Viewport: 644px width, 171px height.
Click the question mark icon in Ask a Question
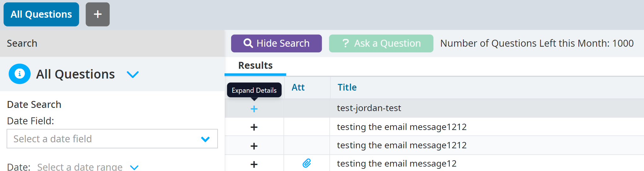coord(346,43)
